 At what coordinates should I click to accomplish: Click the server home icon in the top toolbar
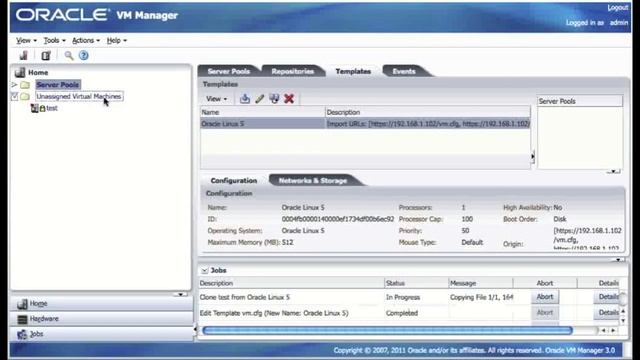click(x=24, y=56)
